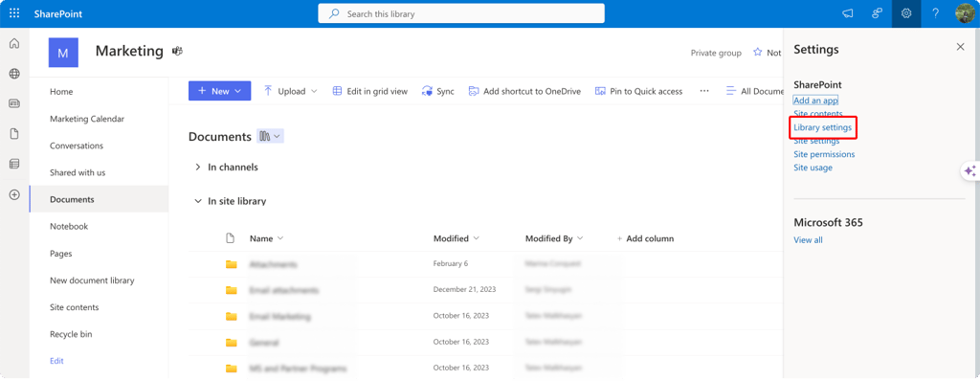Open the Modified column header menu

[457, 238]
